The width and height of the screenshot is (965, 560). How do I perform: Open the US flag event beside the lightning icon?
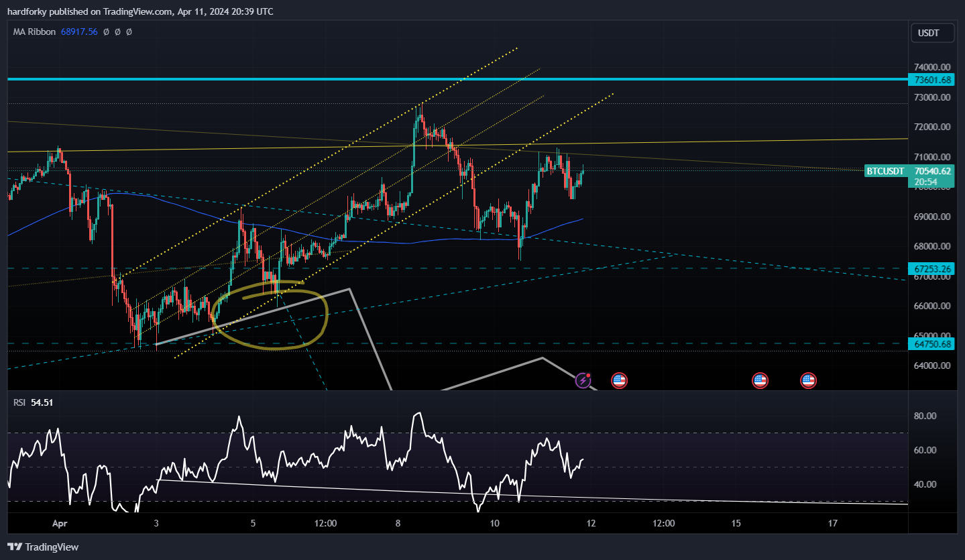tap(619, 381)
